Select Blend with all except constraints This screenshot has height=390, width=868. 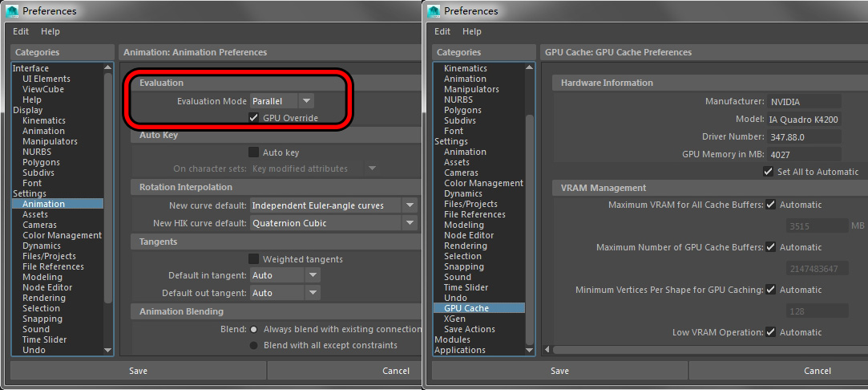point(254,345)
